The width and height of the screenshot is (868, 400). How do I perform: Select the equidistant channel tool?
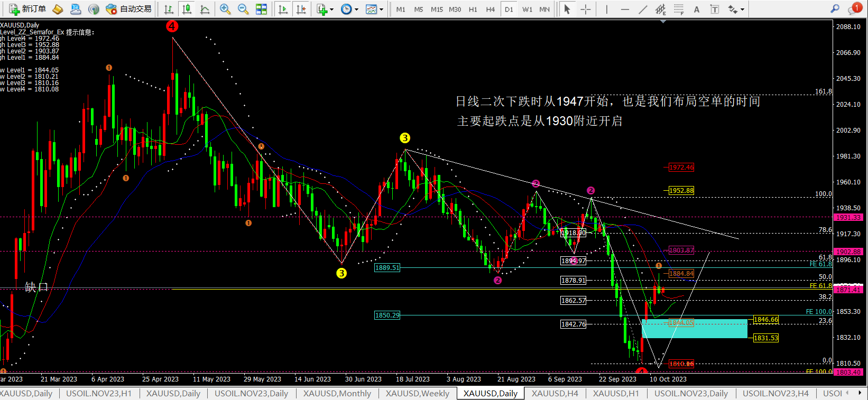[x=661, y=9]
